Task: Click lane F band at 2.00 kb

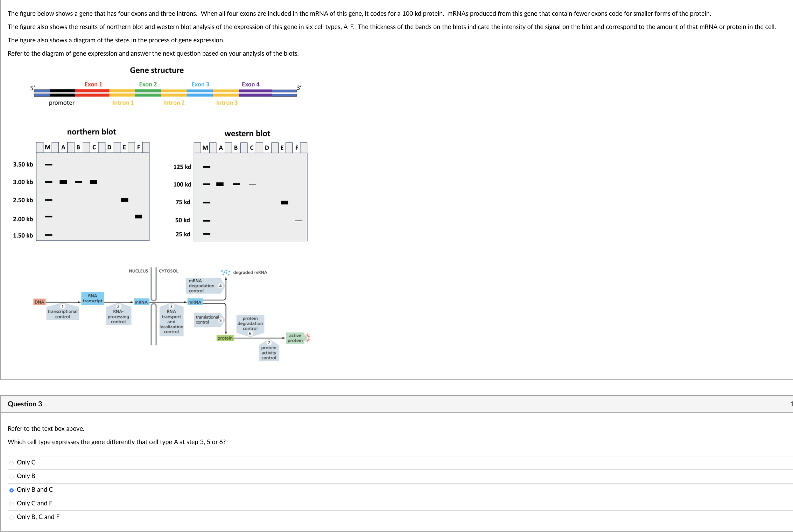Action: pyautogui.click(x=139, y=217)
